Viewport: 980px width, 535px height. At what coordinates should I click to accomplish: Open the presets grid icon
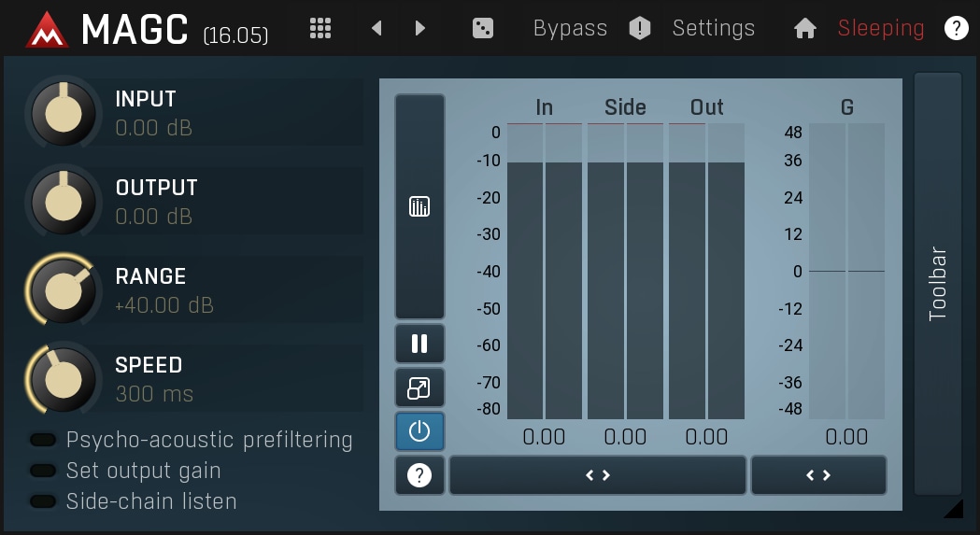point(320,28)
